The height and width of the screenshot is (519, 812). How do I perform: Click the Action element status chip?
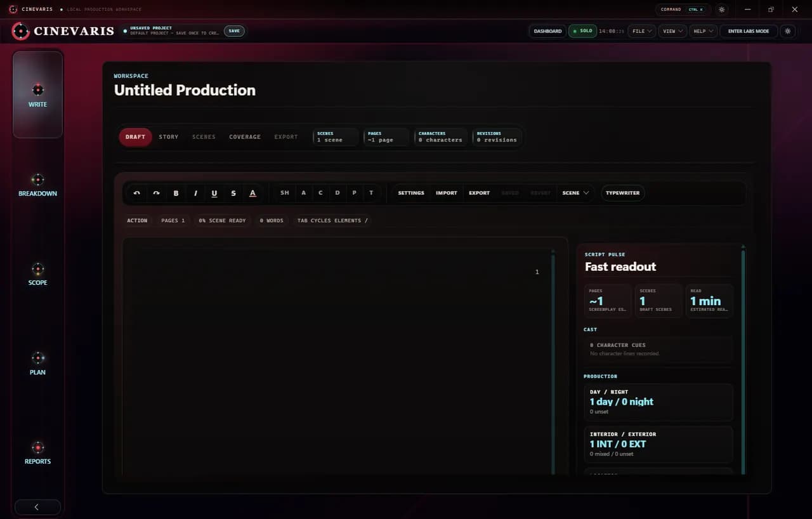click(137, 221)
